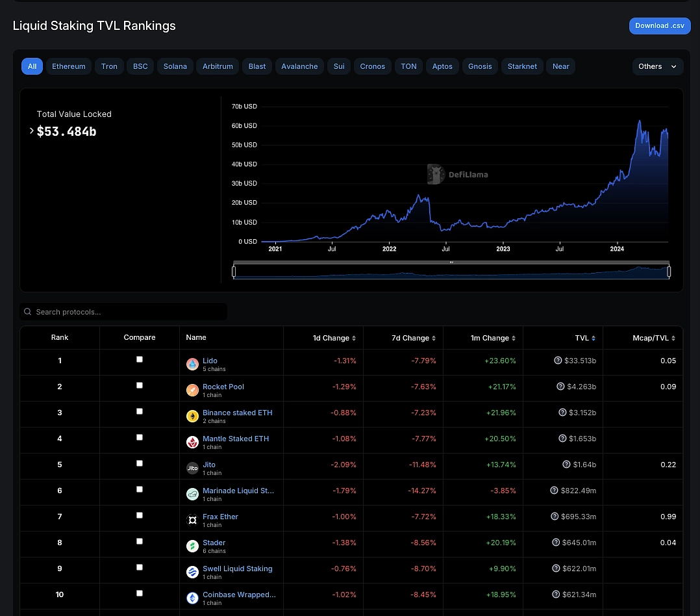Click the Lido protocol logo icon

(192, 364)
